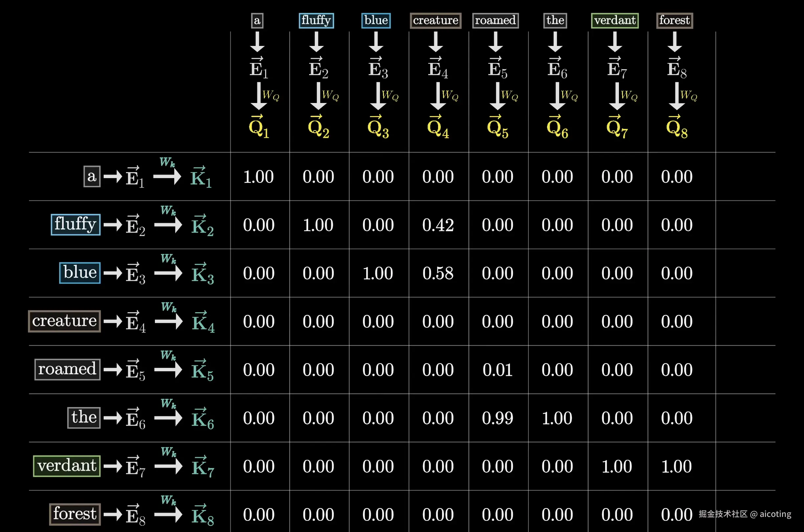Image resolution: width=804 pixels, height=532 pixels.
Task: Click the 0.42 attention value cell
Action: (438, 225)
